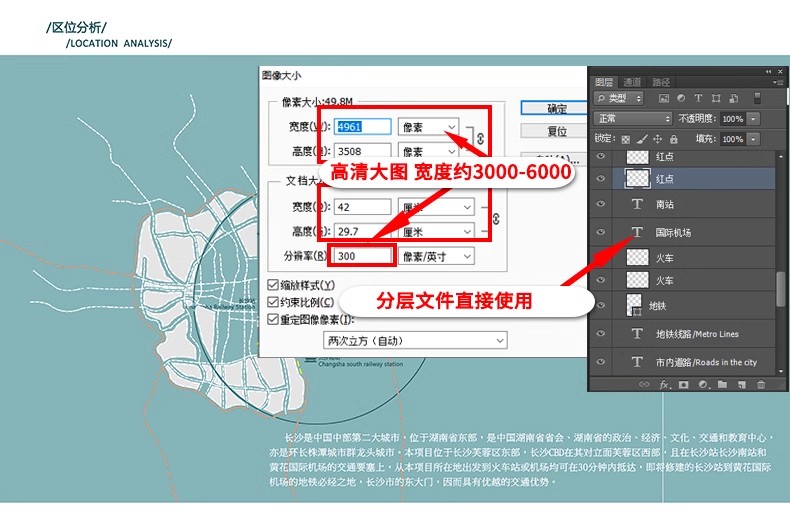Click lock position move icon

pos(657,139)
